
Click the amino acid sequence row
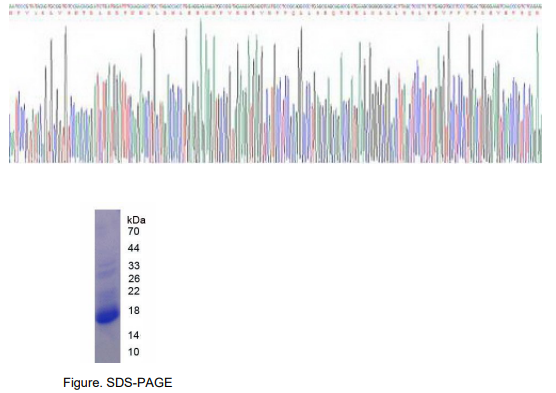tap(275, 13)
